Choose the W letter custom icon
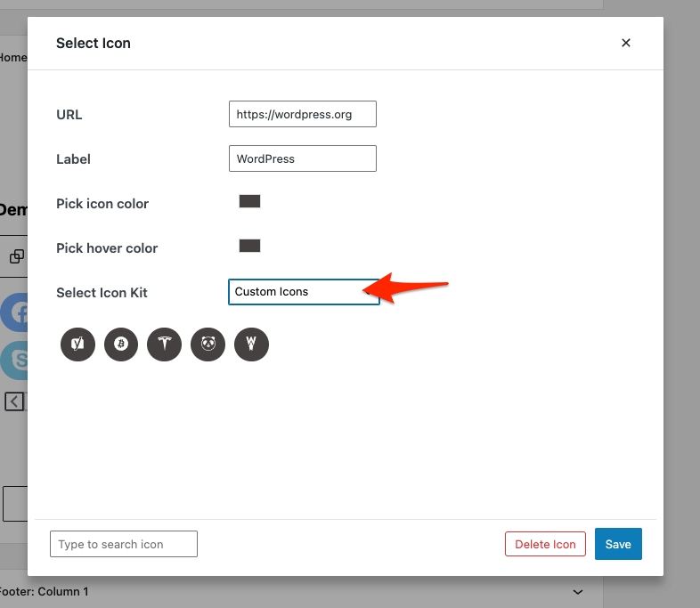 point(251,344)
